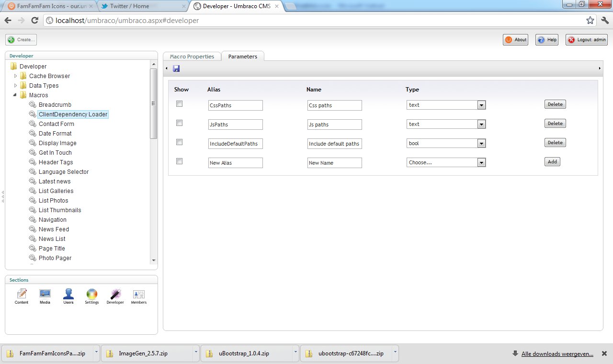Click the Breadcrumb macro icon
613x364 pixels.
click(x=33, y=105)
